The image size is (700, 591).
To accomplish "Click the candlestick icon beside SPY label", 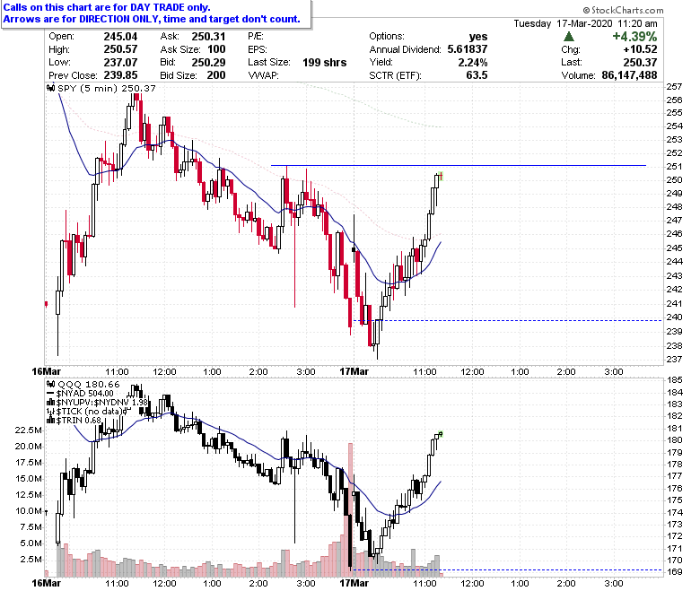I will (51, 88).
